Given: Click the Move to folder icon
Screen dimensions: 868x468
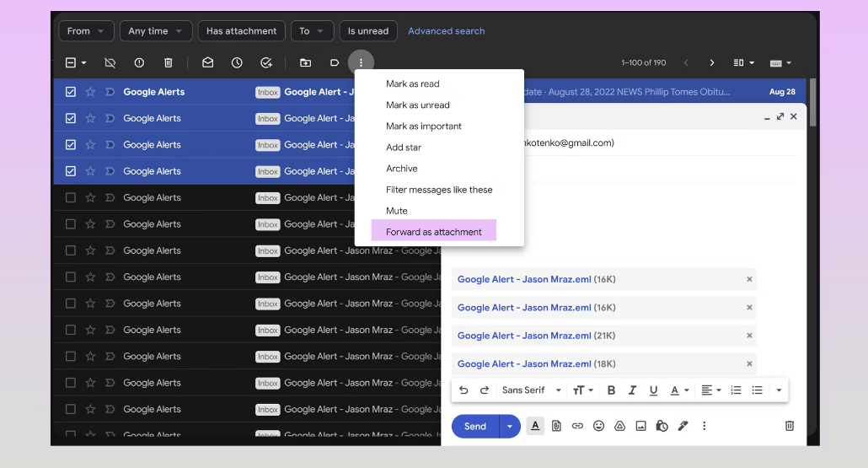Looking at the screenshot, I should tap(305, 62).
